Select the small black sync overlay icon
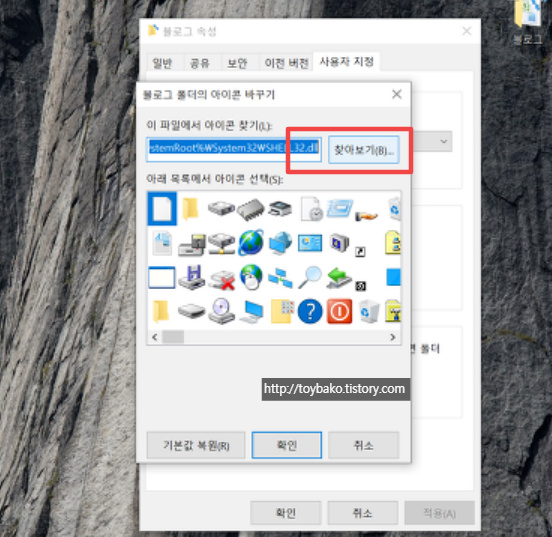552x537 pixels. tap(360, 286)
